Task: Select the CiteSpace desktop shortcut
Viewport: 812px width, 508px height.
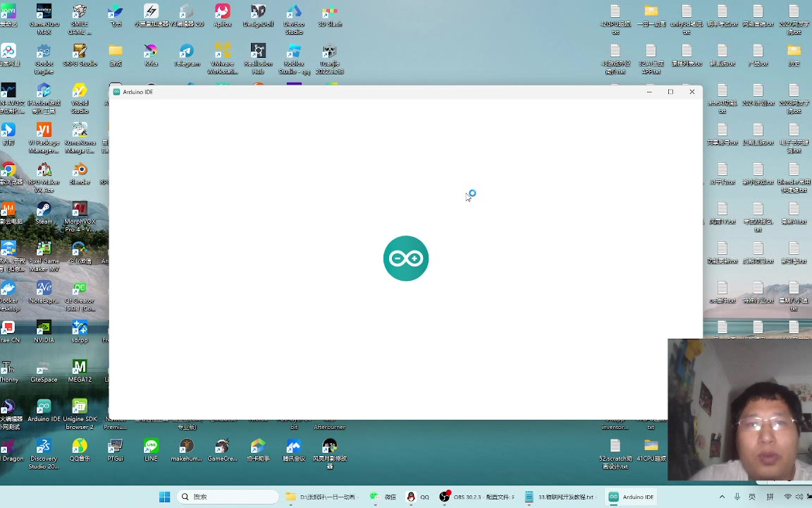Action: tap(44, 371)
